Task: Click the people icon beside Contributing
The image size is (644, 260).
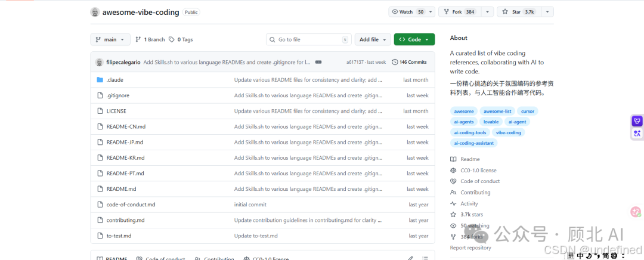Action: pos(453,192)
